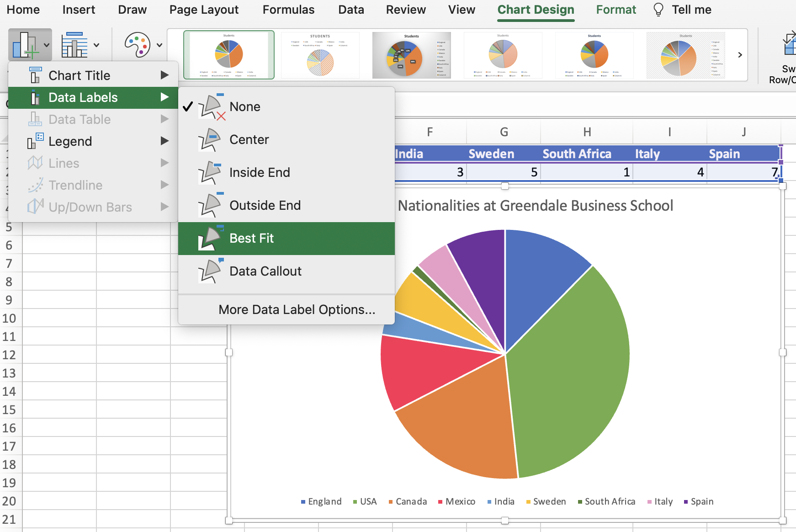
Task: Uncheck the None data labels option
Action: [245, 106]
